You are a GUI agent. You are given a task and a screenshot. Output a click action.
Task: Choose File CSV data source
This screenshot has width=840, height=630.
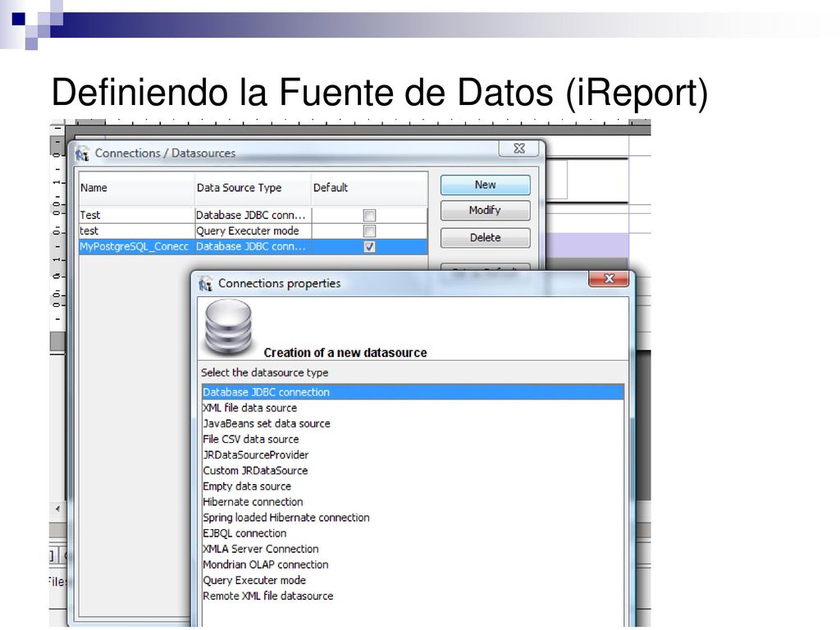point(413,440)
